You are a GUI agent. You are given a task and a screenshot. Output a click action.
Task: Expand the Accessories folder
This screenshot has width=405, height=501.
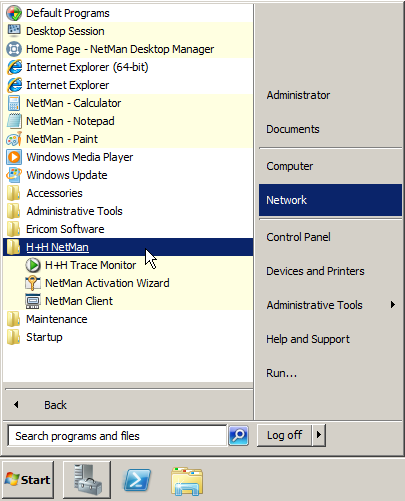[x=128, y=193]
